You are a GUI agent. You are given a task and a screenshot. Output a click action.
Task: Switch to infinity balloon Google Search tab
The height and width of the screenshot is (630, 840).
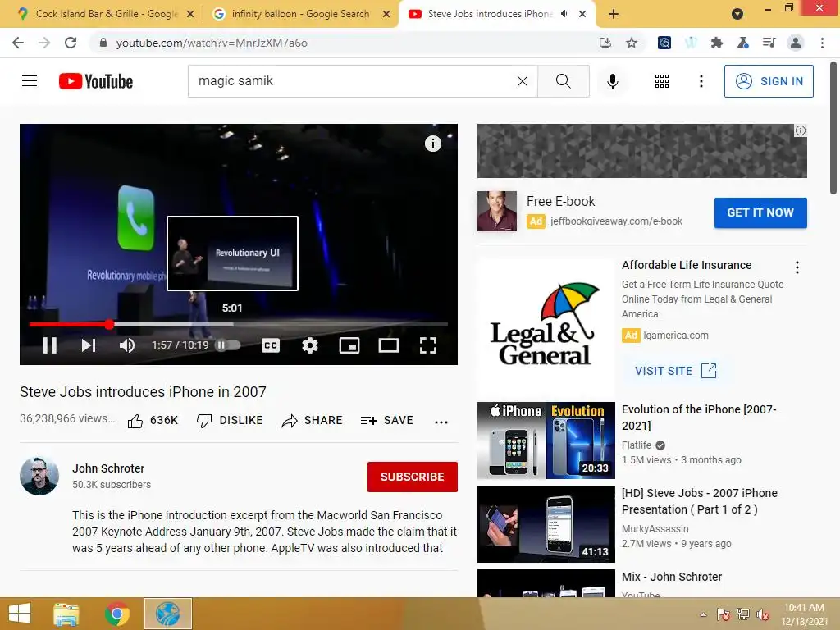300,14
